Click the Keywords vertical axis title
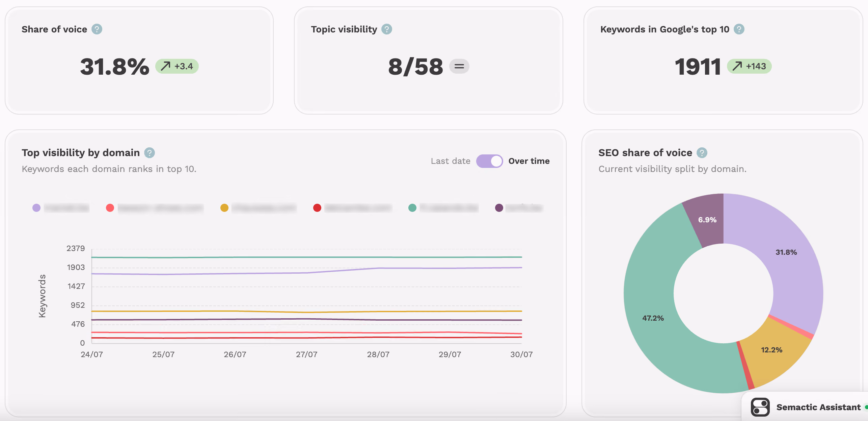Screen dimensions: 868x421 42,296
